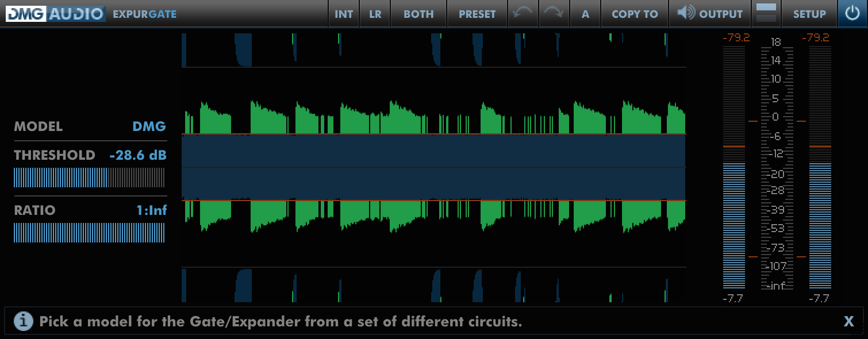The height and width of the screenshot is (339, 868).
Task: Open the BOTH channel link selector
Action: coord(418,14)
